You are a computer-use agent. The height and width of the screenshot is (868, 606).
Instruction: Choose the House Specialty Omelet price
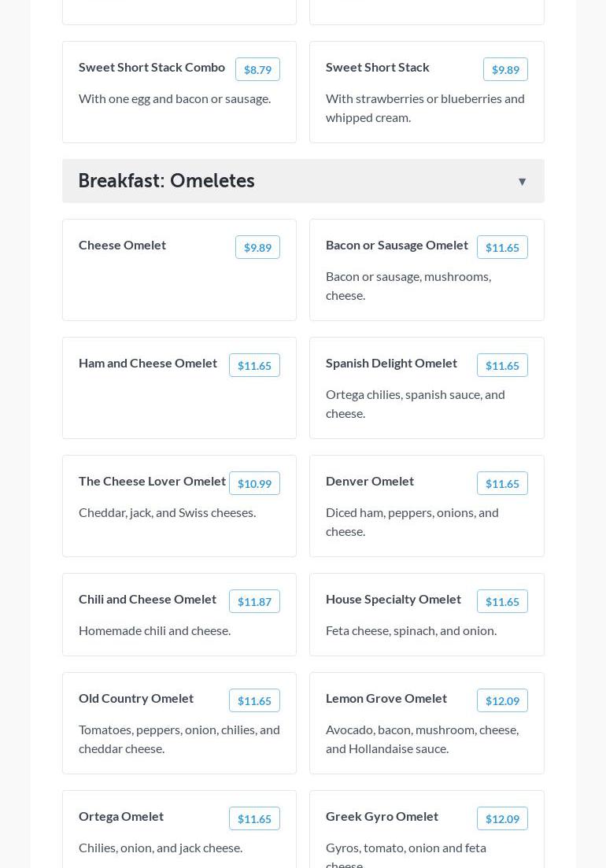point(502,601)
